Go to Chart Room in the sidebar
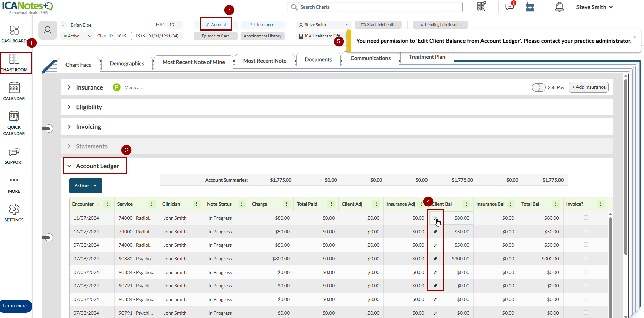 (x=14, y=63)
